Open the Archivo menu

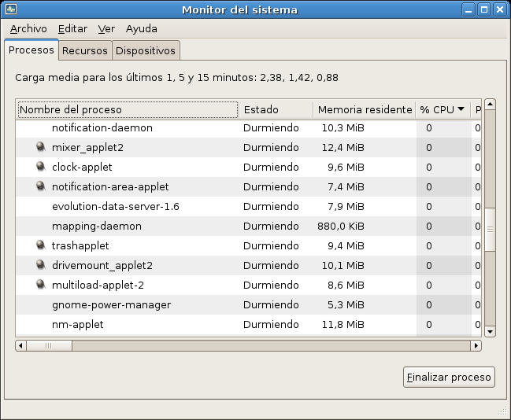click(28, 29)
